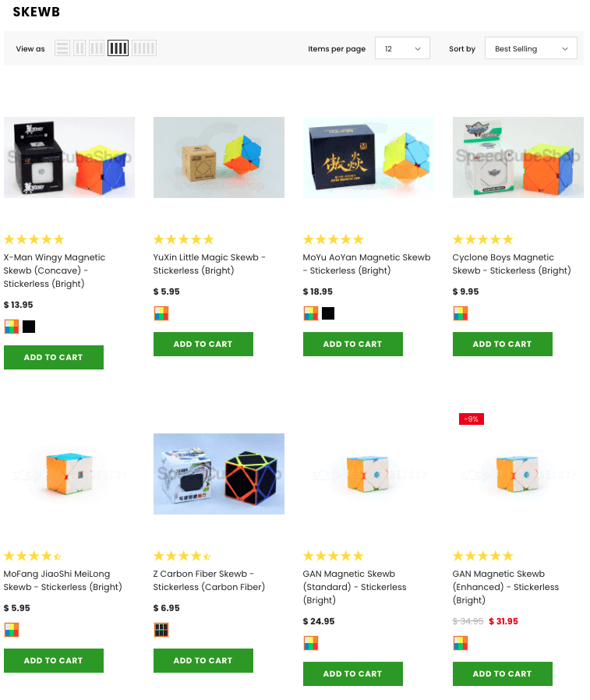Screen dimensions: 590x700
Task: Expand the Sort by Best Selling dropdown
Action: (531, 48)
